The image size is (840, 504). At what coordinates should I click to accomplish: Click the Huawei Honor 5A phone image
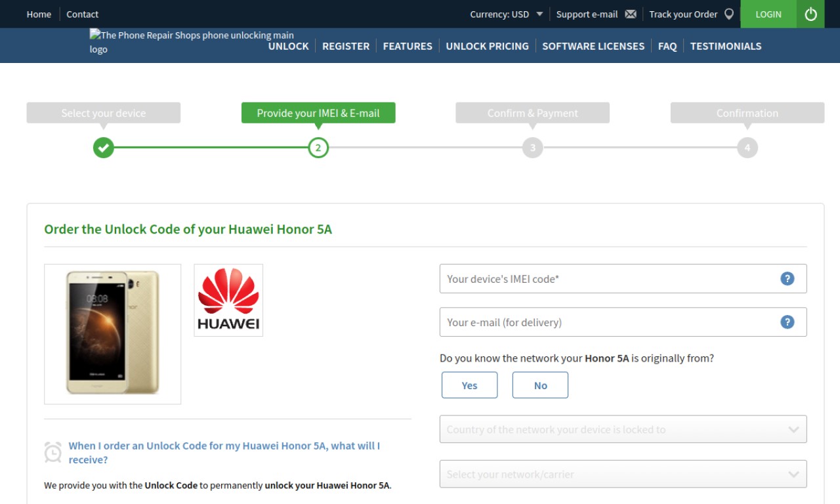tap(112, 334)
